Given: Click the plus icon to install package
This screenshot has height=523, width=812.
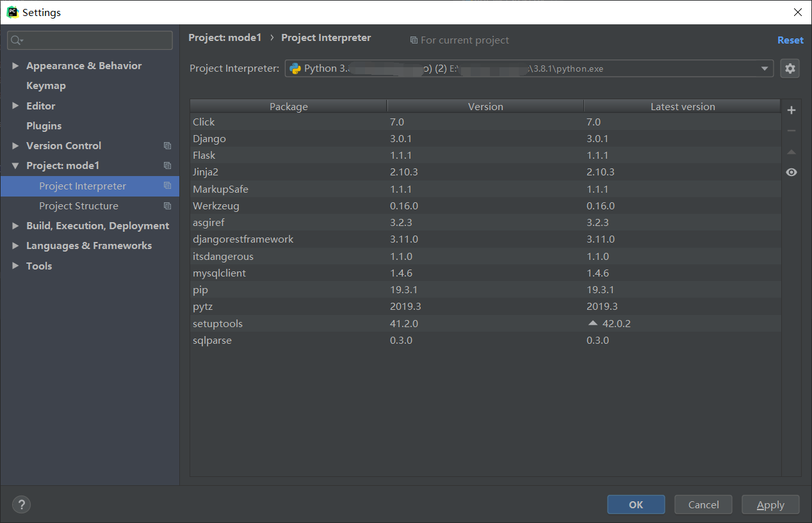Looking at the screenshot, I should pyautogui.click(x=792, y=110).
